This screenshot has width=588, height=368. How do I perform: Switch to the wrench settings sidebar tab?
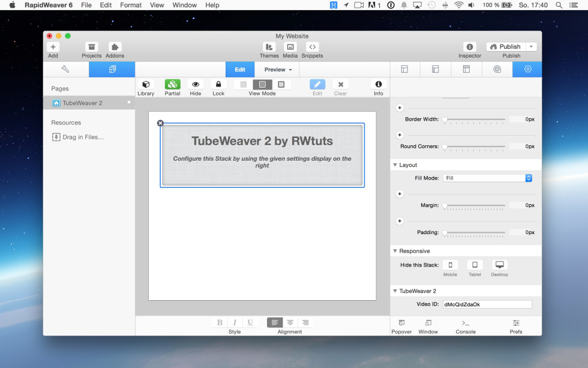pyautogui.click(x=65, y=69)
